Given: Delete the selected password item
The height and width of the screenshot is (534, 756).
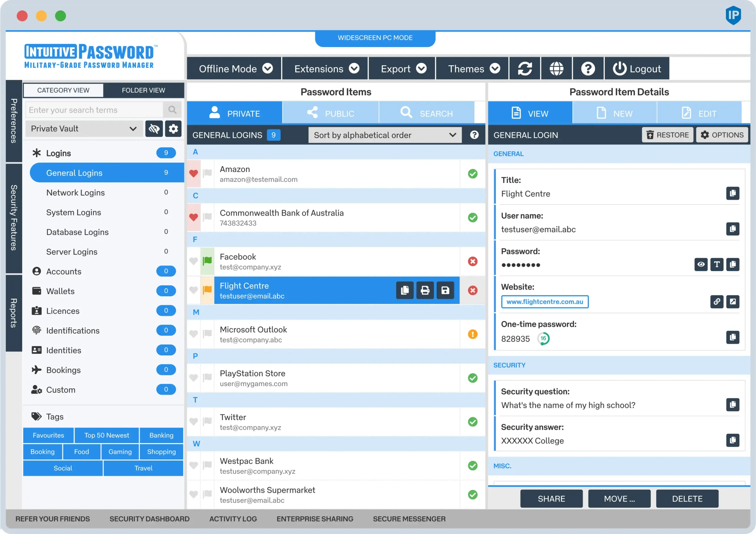Looking at the screenshot, I should pyautogui.click(x=687, y=499).
